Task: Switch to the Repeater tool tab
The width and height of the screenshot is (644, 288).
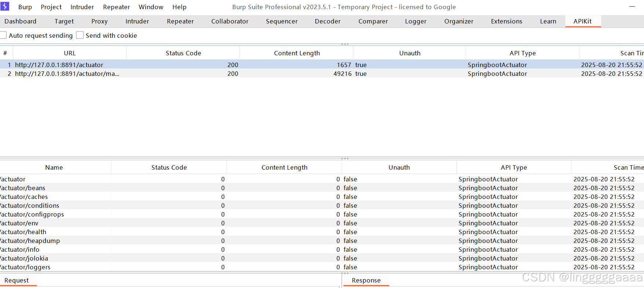Action: (x=180, y=21)
